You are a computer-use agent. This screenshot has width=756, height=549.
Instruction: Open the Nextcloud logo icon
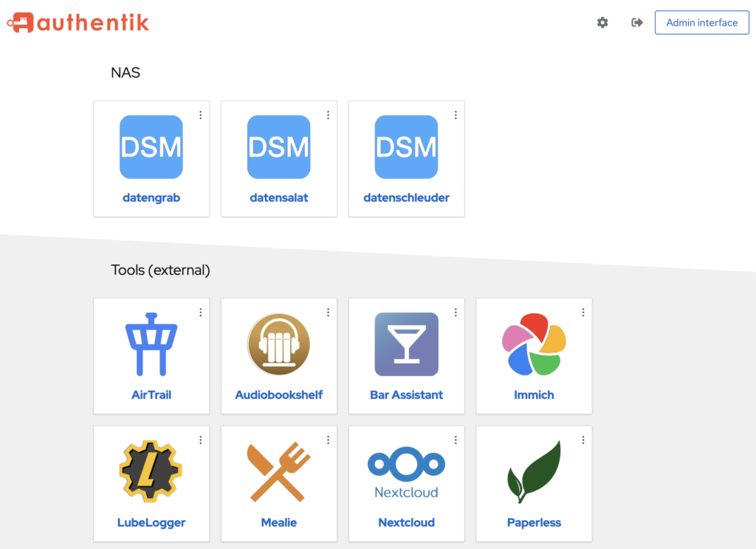[407, 472]
